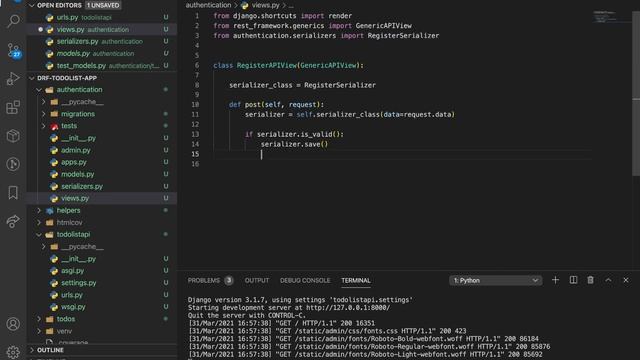This screenshot has height=360, width=640.
Task: Open the Live Share arrow icon
Action: [13, 221]
